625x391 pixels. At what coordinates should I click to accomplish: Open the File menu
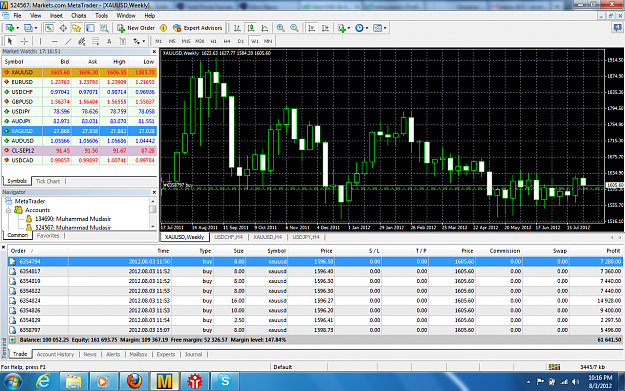coord(17,16)
